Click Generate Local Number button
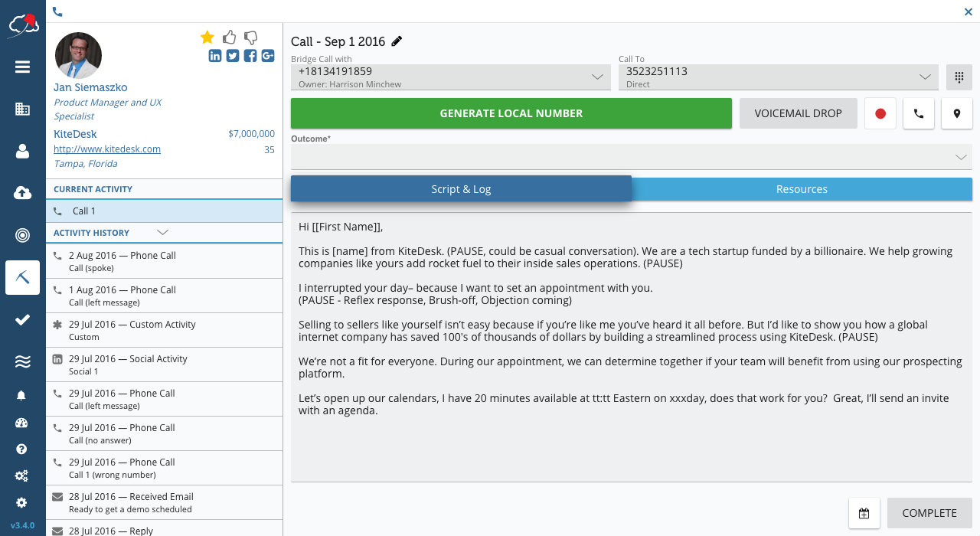 [x=511, y=113]
